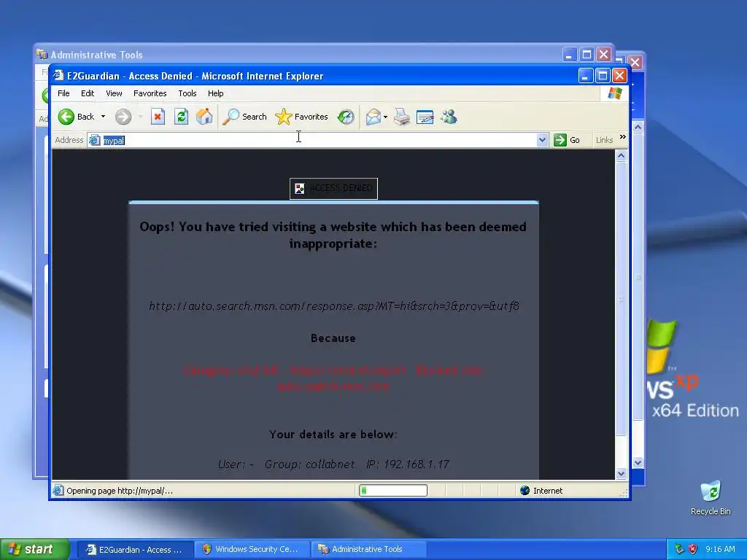The height and width of the screenshot is (560, 747).
Task: Open the Tools menu
Action: [x=187, y=93]
